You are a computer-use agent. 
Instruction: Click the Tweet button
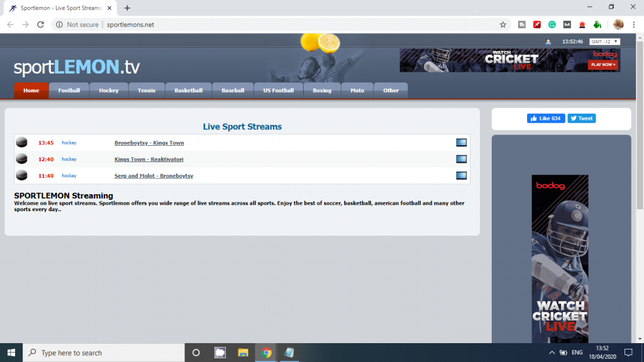(x=582, y=118)
